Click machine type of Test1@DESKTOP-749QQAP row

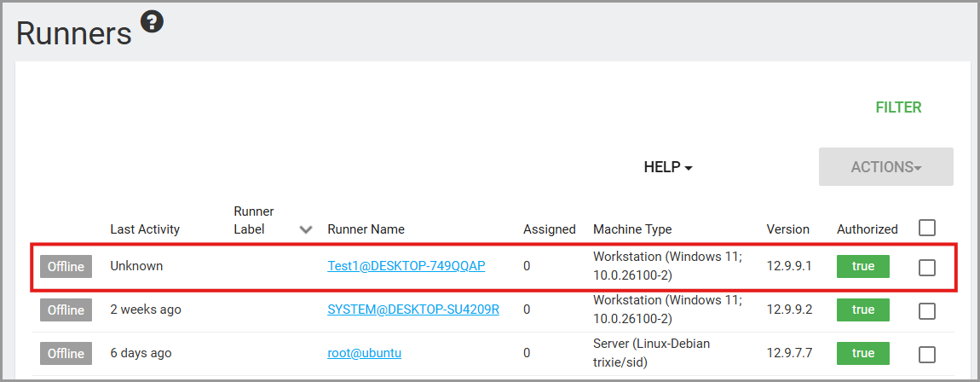667,266
